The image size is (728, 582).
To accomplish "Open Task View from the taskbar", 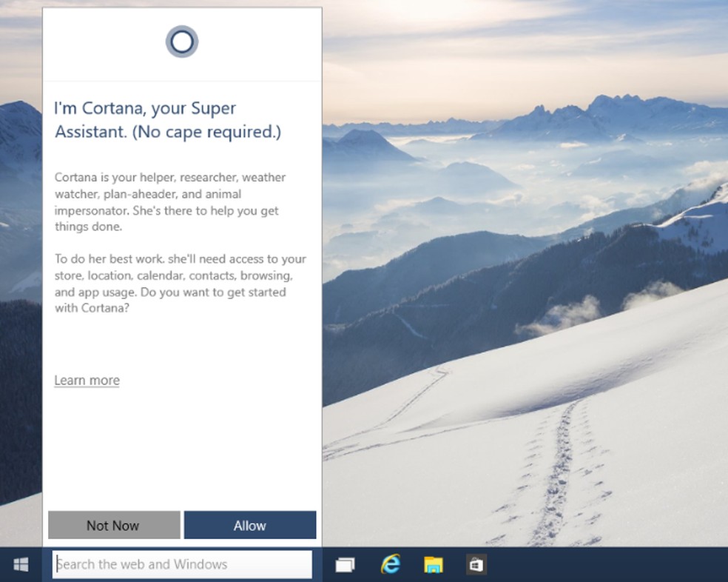I will click(345, 563).
